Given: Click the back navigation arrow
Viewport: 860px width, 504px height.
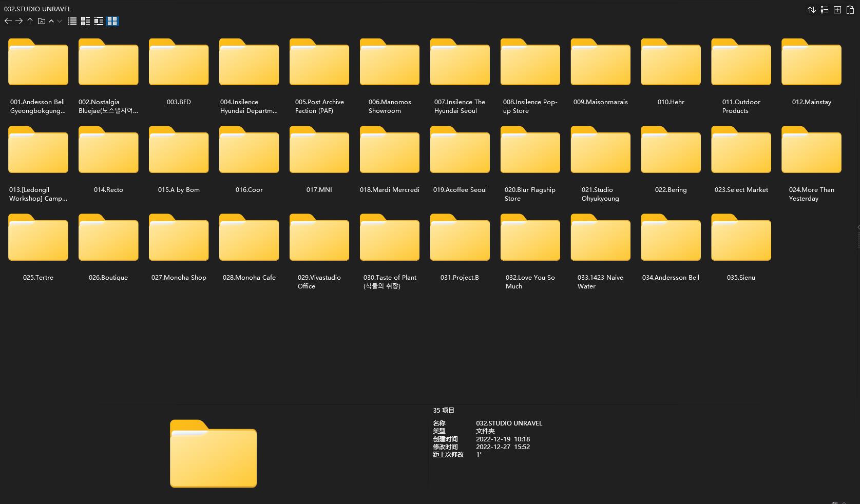Looking at the screenshot, I should click(x=8, y=21).
